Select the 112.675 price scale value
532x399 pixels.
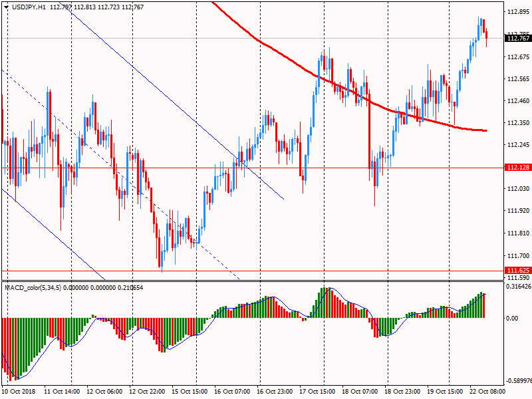[518, 57]
